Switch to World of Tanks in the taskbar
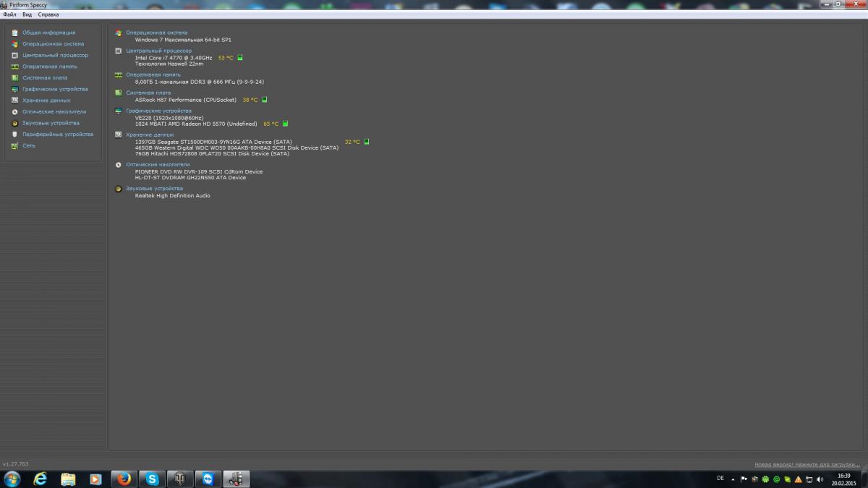The width and height of the screenshot is (868, 488). (180, 479)
